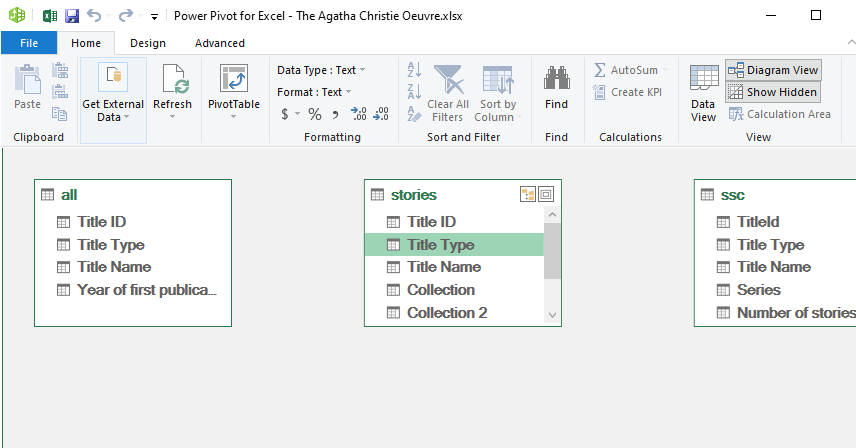
Task: Click Paste Replace icon in Clipboard group
Action: coord(60,92)
